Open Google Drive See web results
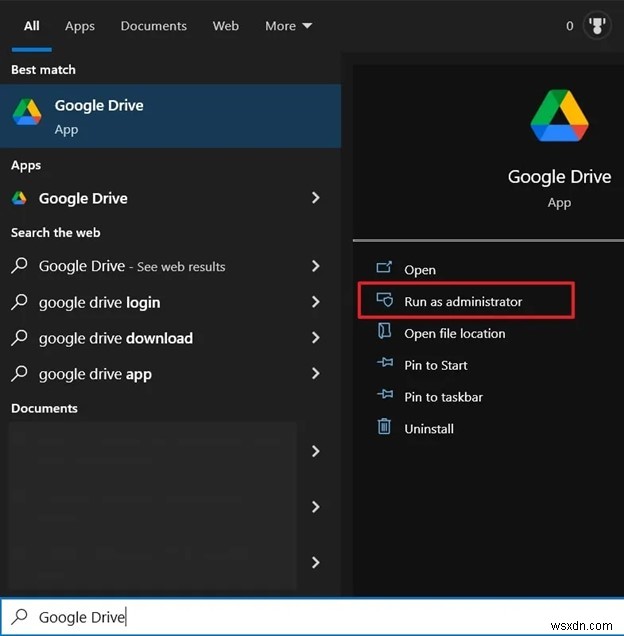Viewport: 624px width, 636px height. 132,266
